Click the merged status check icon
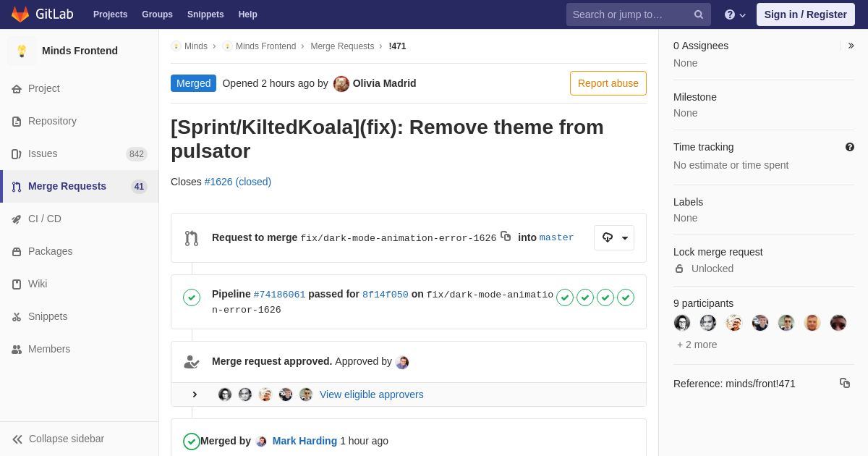 [x=192, y=442]
